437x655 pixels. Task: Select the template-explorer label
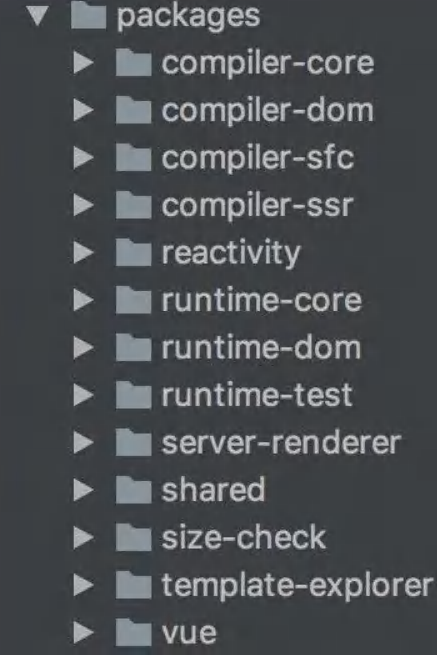point(297,586)
